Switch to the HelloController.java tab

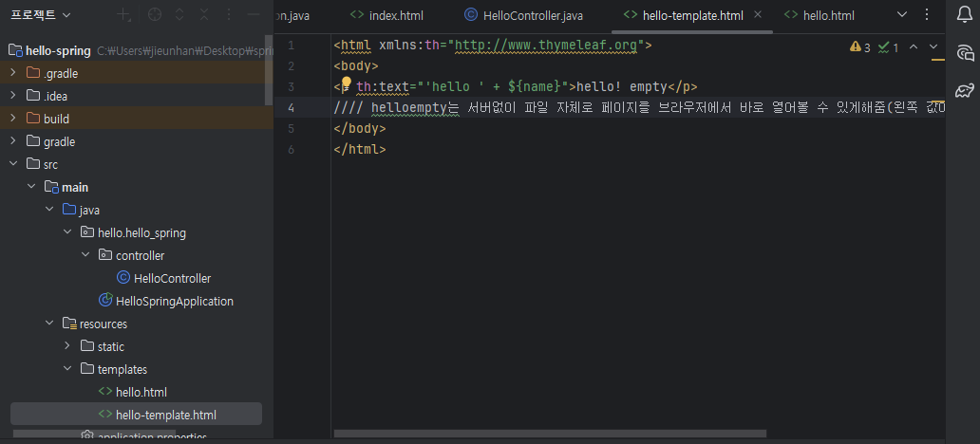point(524,15)
